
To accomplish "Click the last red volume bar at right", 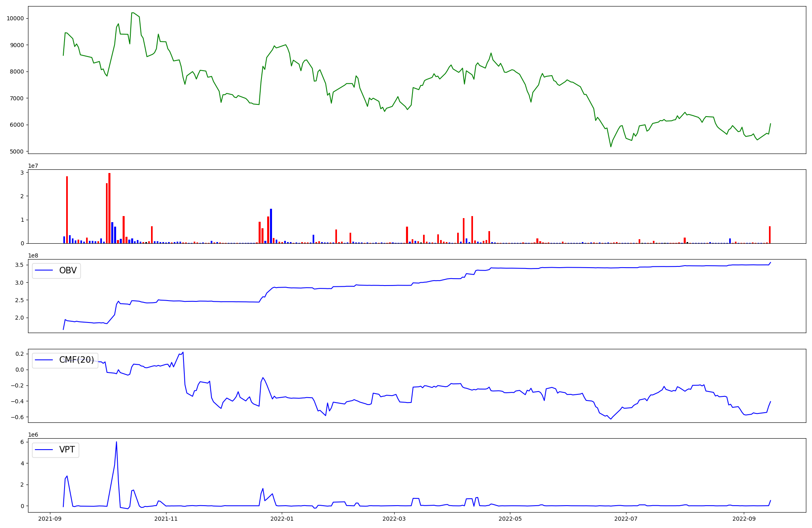I will tap(769, 235).
